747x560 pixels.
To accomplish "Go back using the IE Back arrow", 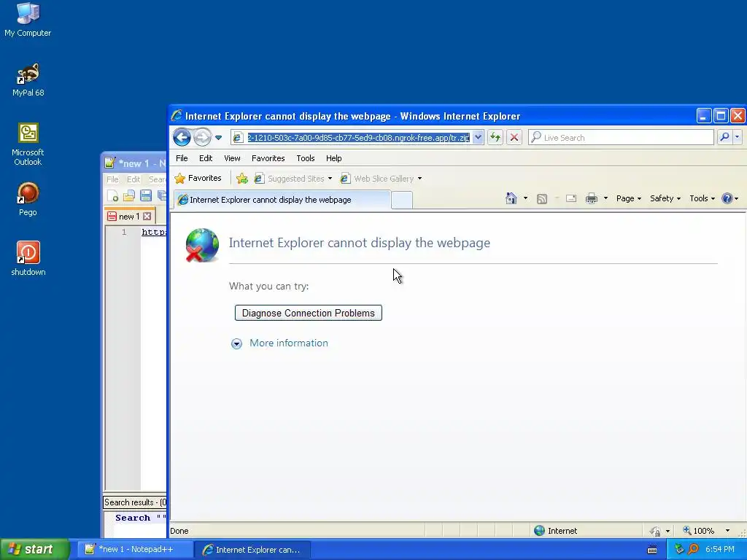I will coord(182,138).
